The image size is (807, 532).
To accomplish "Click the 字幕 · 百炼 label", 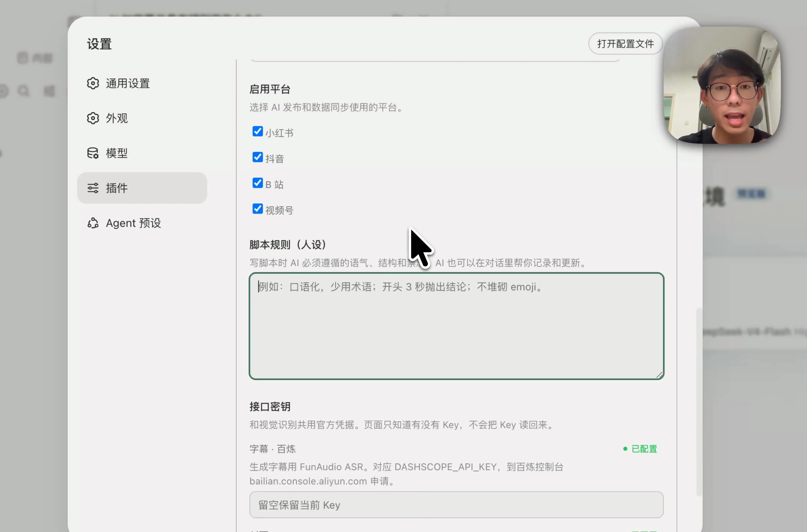I will (272, 449).
